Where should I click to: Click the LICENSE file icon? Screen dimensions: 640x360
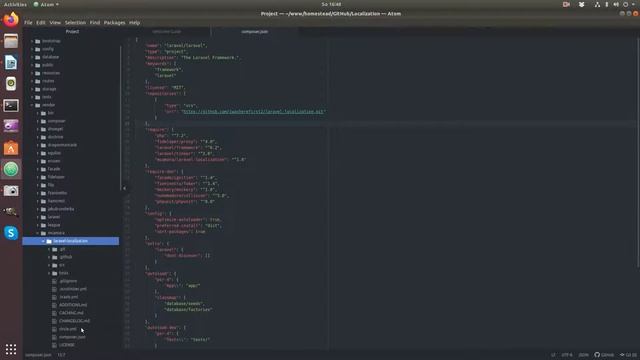point(54,345)
